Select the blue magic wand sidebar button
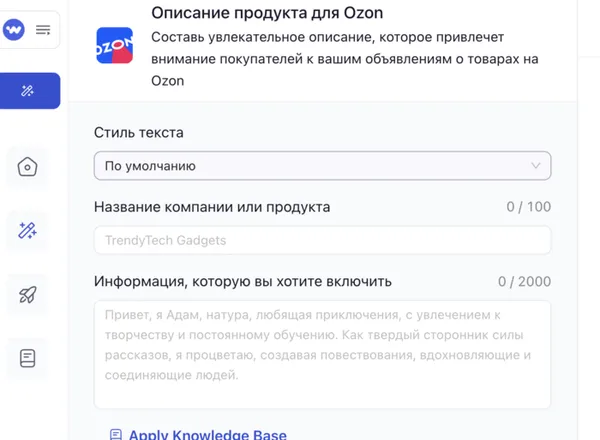600x440 pixels. tap(28, 91)
